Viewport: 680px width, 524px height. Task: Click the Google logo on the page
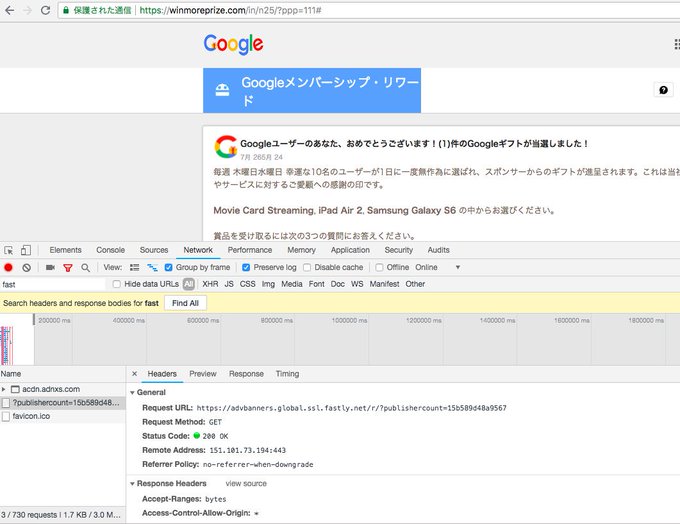pos(233,44)
